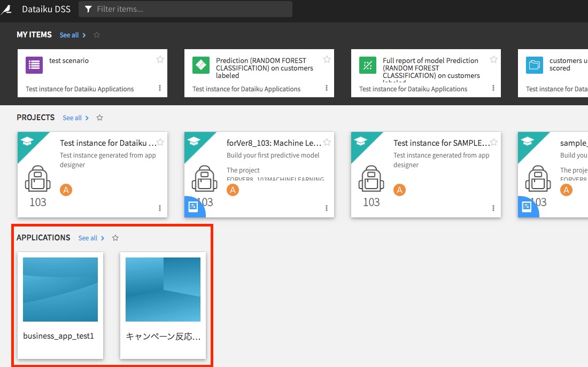Click graduation cap ribbon on forVer8_103 project
588x367 pixels.
click(x=194, y=142)
